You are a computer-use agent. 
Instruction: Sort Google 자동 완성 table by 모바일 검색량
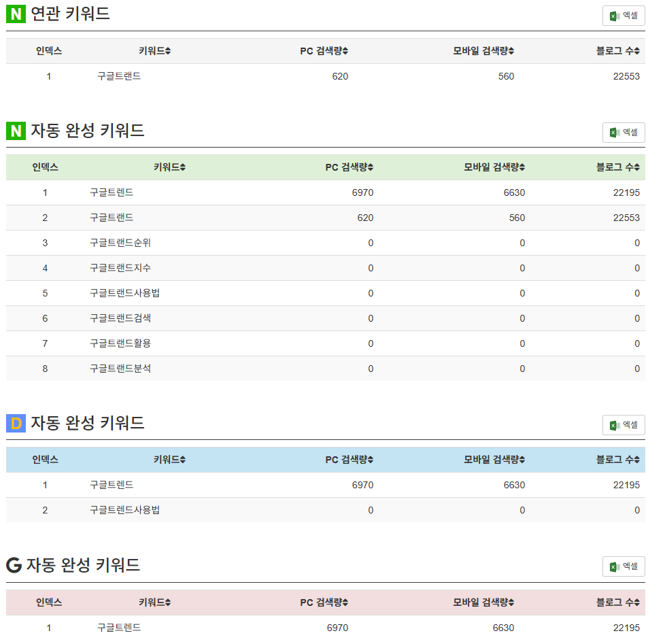(483, 603)
